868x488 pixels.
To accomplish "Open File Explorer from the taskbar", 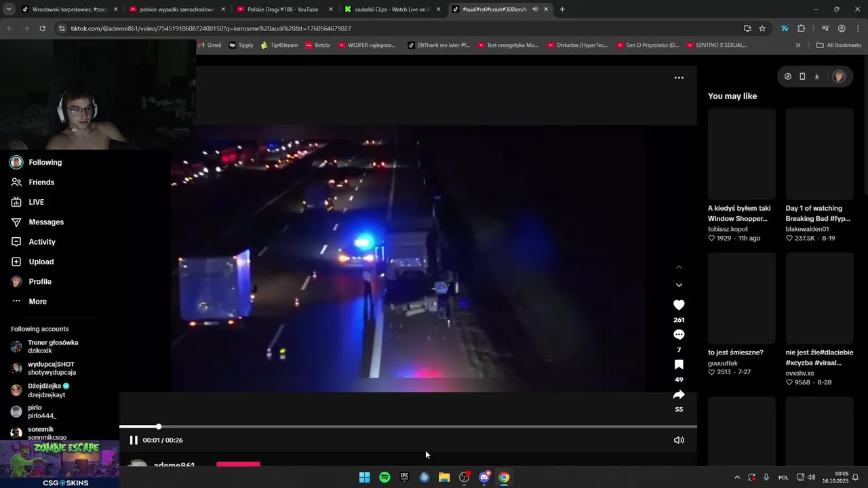I will coord(444,477).
